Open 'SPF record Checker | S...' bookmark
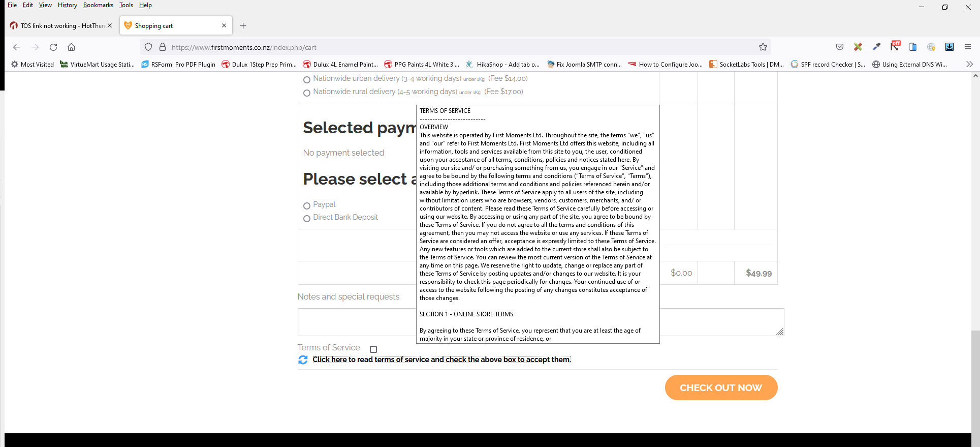 point(828,65)
